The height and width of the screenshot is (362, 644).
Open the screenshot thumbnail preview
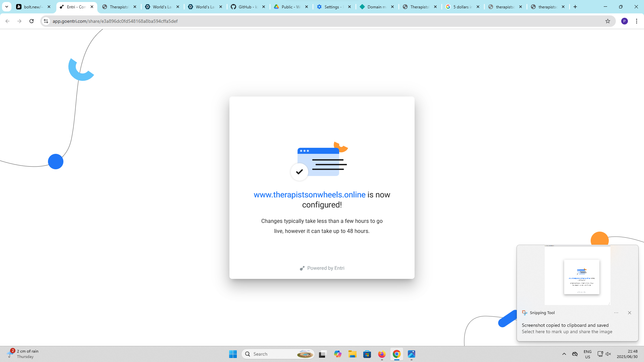tap(578, 276)
